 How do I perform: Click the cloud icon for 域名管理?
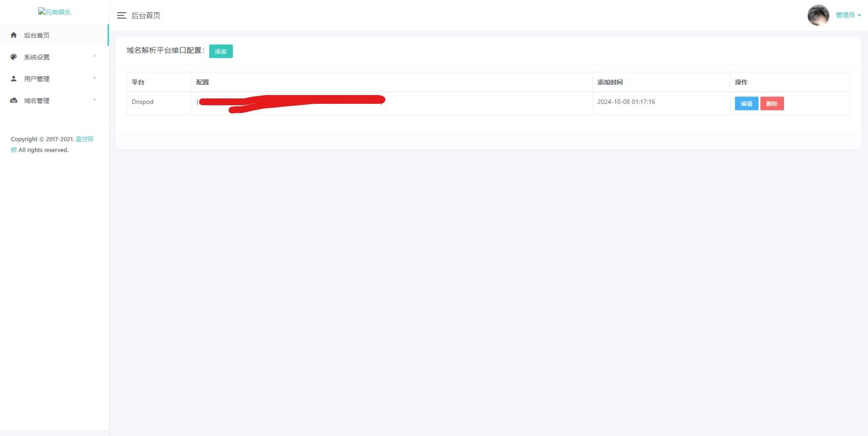click(14, 100)
